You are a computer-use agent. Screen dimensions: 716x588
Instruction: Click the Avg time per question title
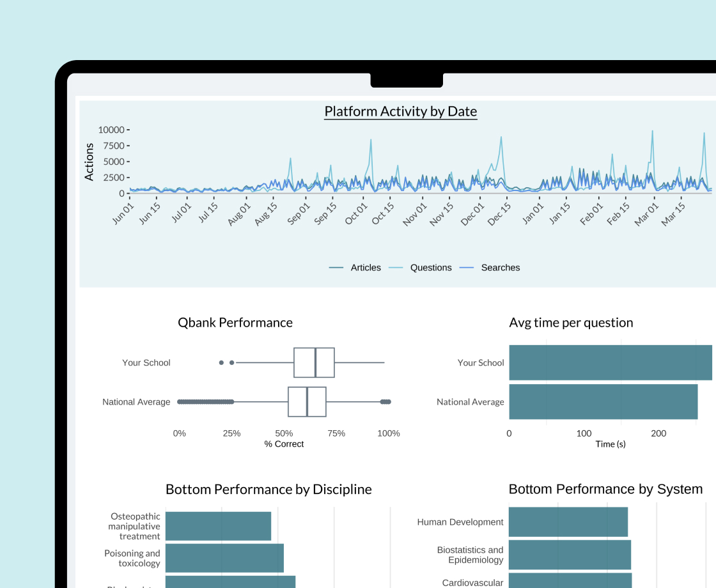point(571,323)
